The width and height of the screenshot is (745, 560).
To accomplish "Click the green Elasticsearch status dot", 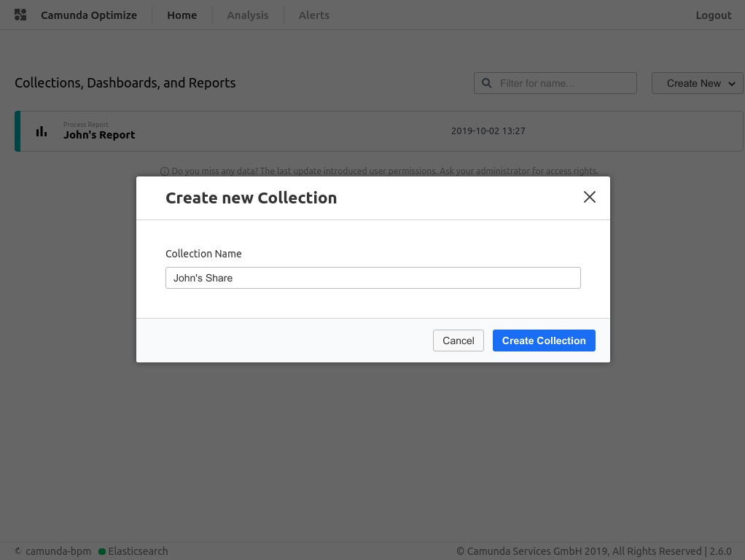I will tap(101, 551).
